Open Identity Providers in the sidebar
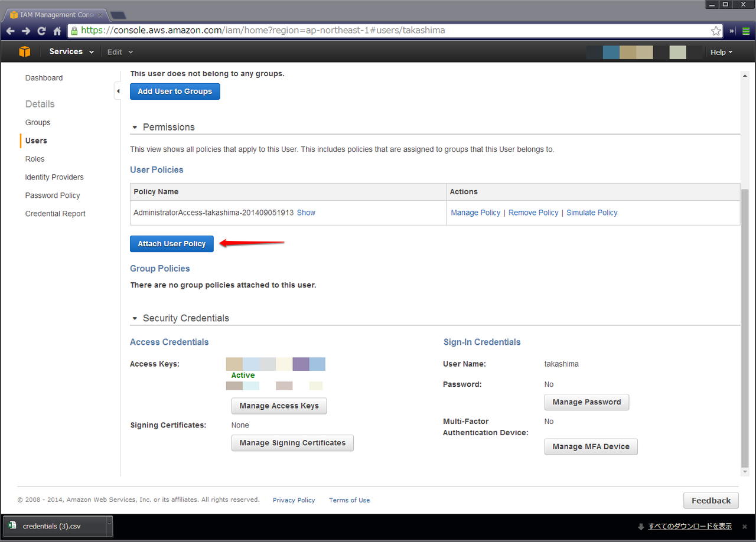Image resolution: width=756 pixels, height=542 pixels. point(54,177)
